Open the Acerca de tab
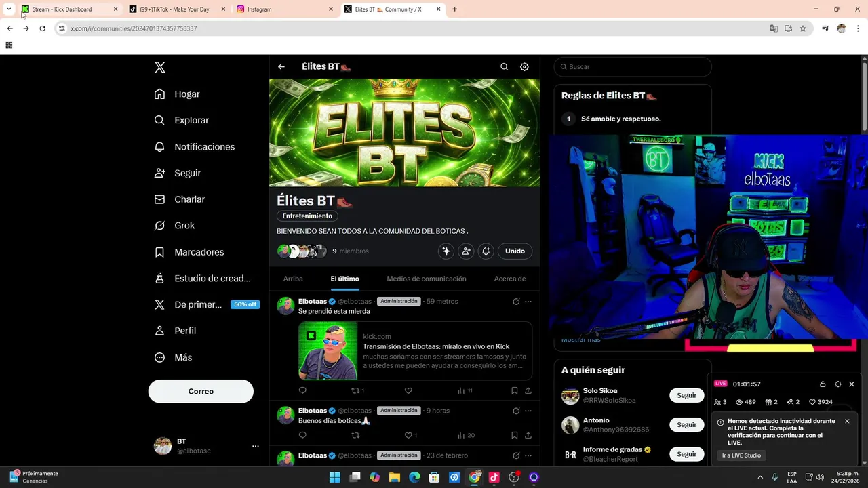 tap(510, 279)
